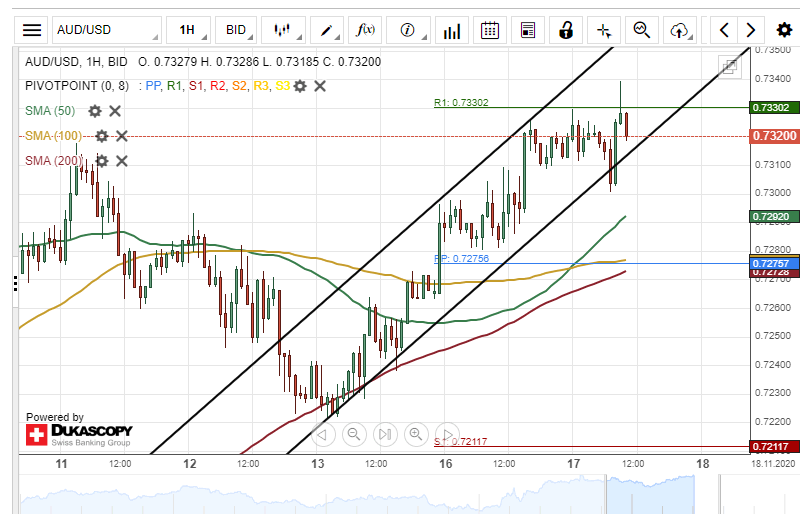Open settings for SMA (50) indicator

[95, 111]
